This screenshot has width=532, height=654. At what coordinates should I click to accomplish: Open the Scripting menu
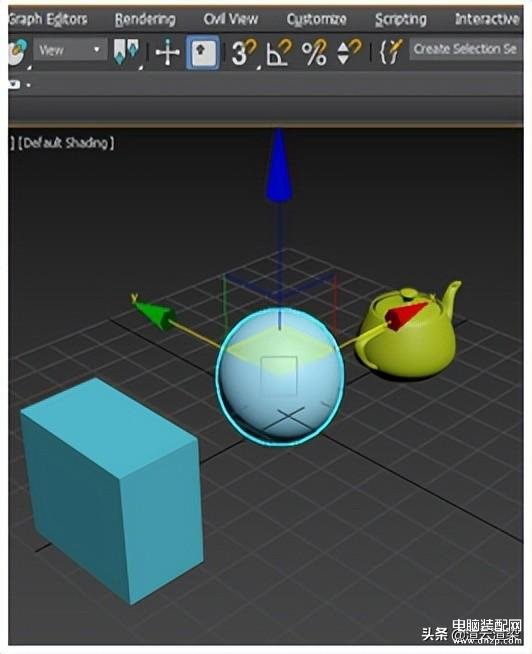click(401, 19)
